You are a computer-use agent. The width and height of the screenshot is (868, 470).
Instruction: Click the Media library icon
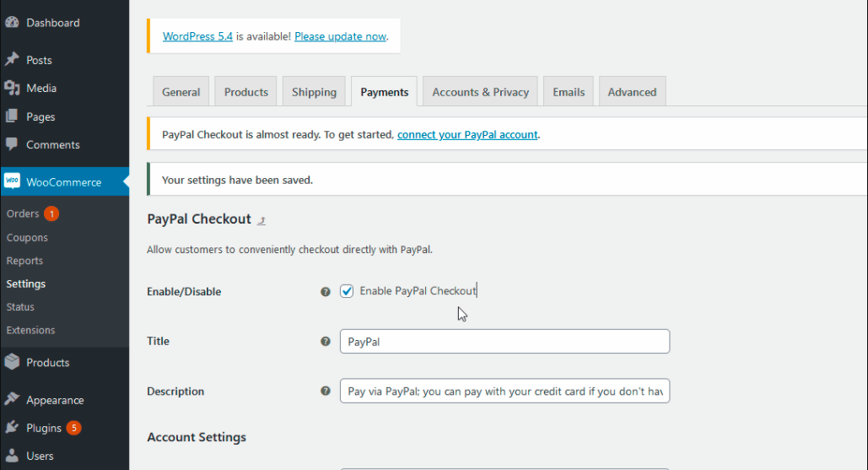pos(12,88)
